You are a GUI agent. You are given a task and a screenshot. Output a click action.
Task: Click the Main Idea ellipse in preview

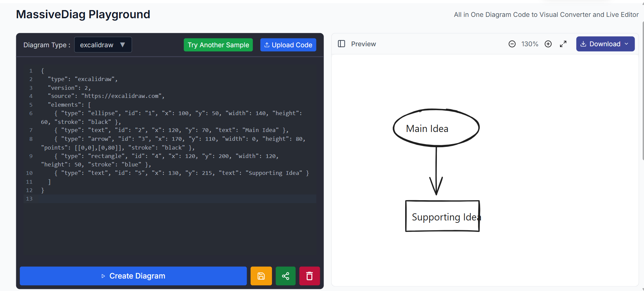point(436,128)
